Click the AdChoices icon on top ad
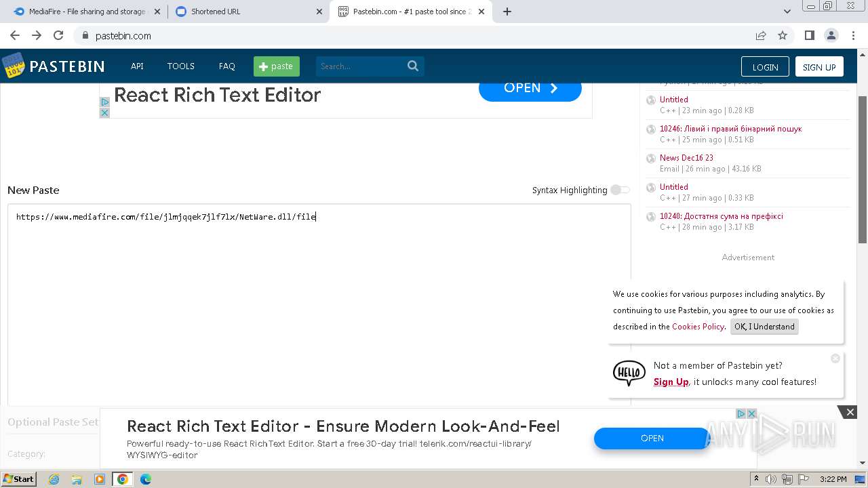This screenshot has height=488, width=868. (104, 102)
